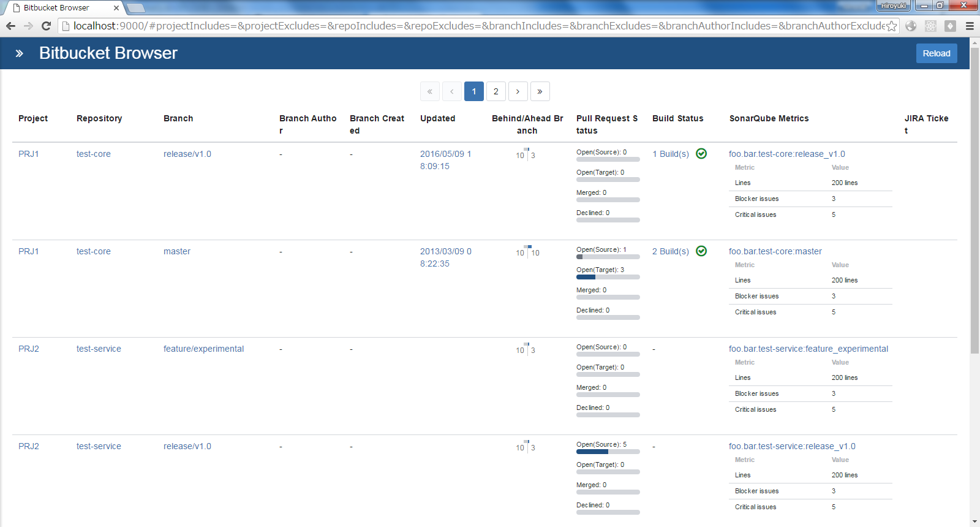The height and width of the screenshot is (527, 980).
Task: Click browser back arrow
Action: (10, 26)
